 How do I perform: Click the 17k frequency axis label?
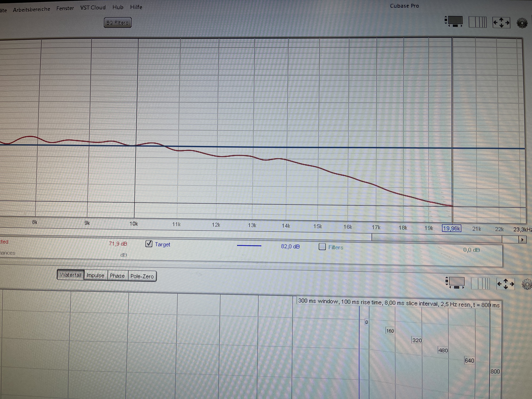pyautogui.click(x=376, y=227)
